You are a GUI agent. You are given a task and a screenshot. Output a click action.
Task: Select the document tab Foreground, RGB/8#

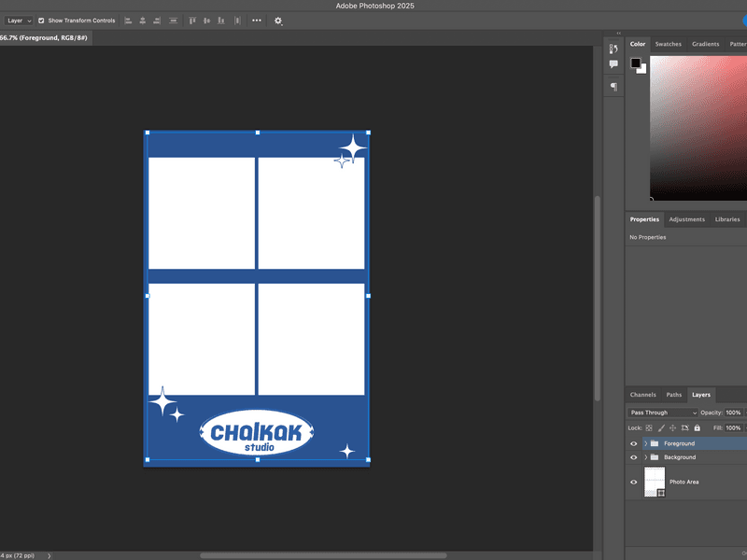(x=45, y=37)
